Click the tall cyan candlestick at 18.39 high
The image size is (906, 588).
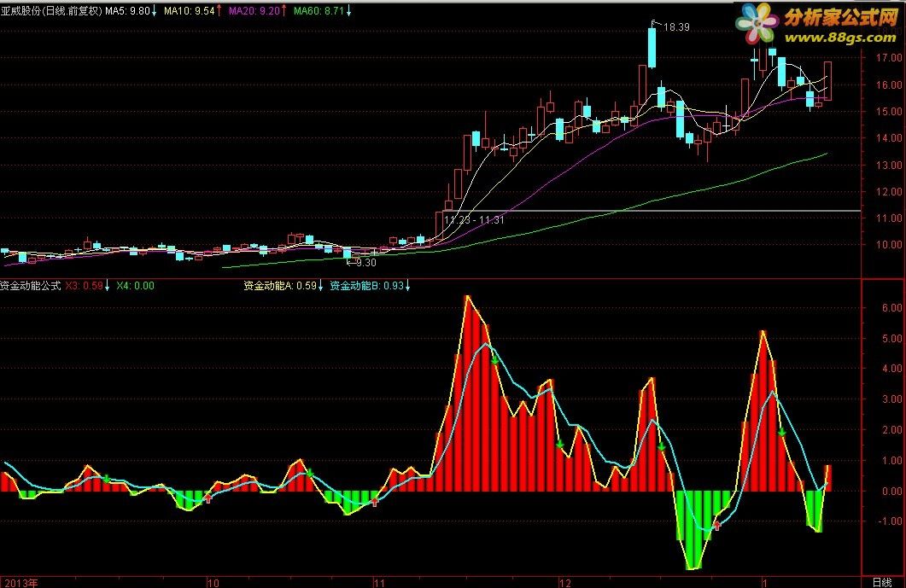[x=652, y=48]
